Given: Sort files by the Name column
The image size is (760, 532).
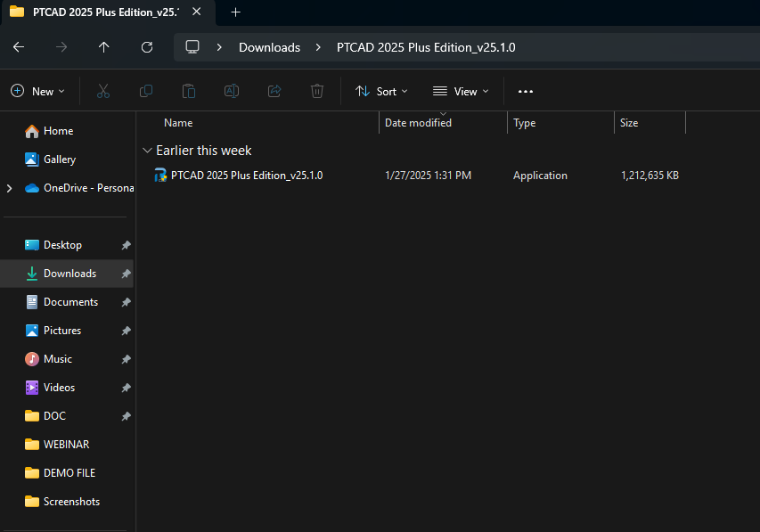Looking at the screenshot, I should (x=178, y=123).
